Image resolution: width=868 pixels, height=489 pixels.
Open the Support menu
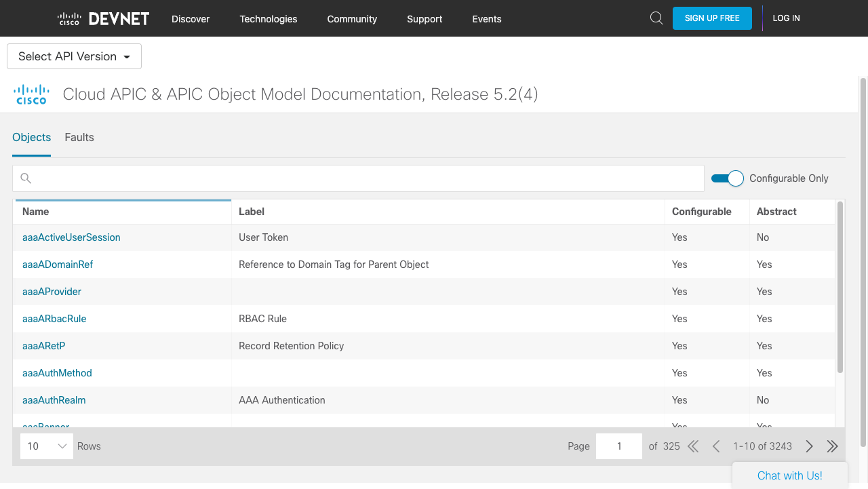pyautogui.click(x=425, y=19)
